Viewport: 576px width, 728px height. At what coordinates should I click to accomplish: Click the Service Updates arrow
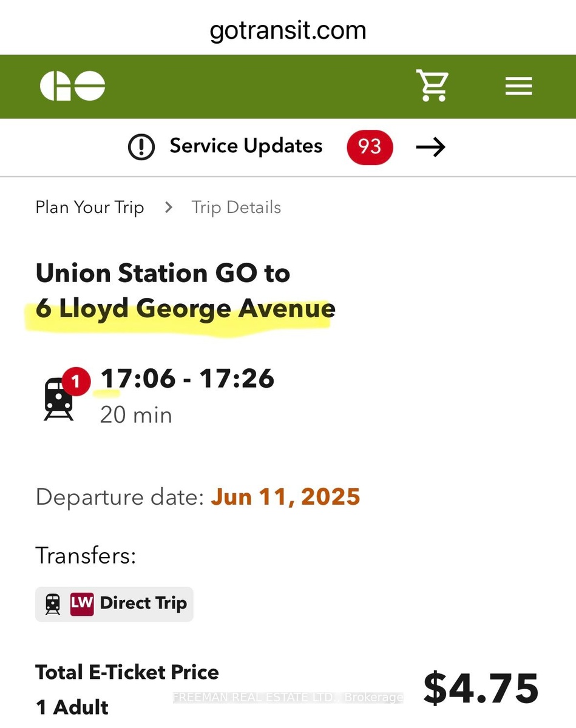click(430, 147)
